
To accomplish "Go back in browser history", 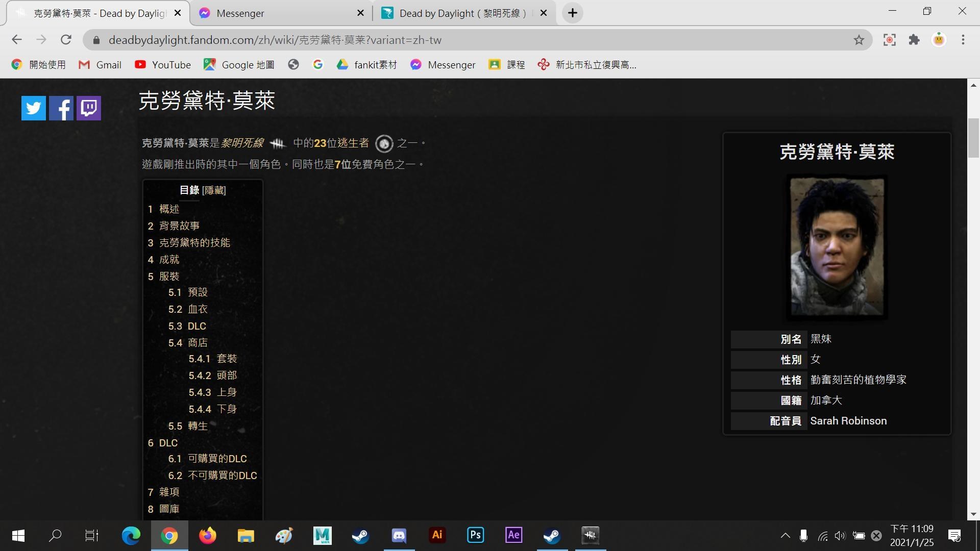I will point(17,40).
